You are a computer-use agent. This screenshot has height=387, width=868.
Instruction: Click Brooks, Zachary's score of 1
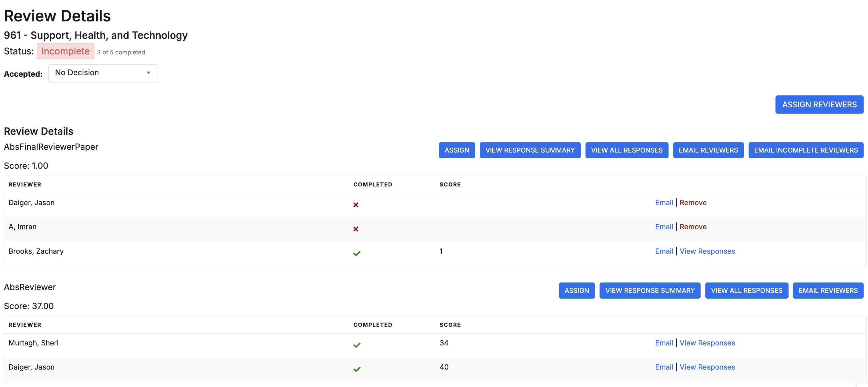pyautogui.click(x=441, y=251)
